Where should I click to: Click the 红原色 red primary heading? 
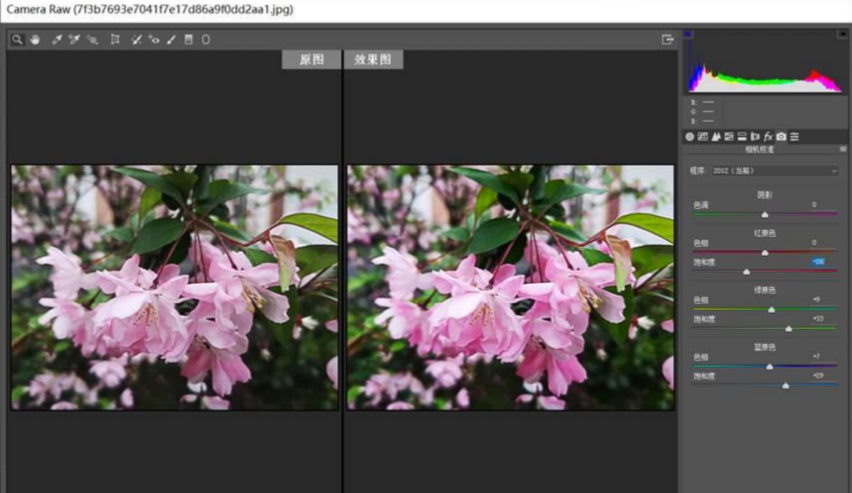click(x=765, y=233)
